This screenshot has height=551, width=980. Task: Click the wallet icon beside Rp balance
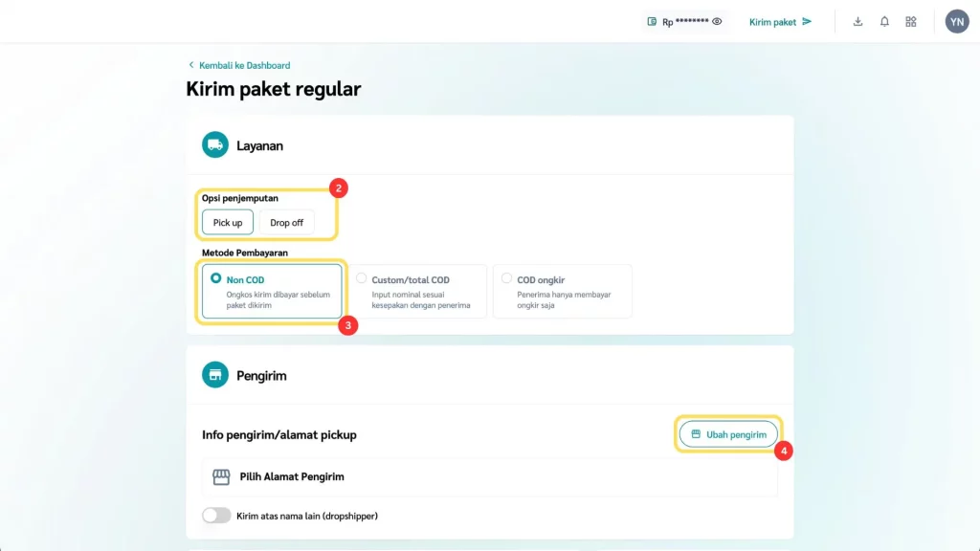coord(652,21)
